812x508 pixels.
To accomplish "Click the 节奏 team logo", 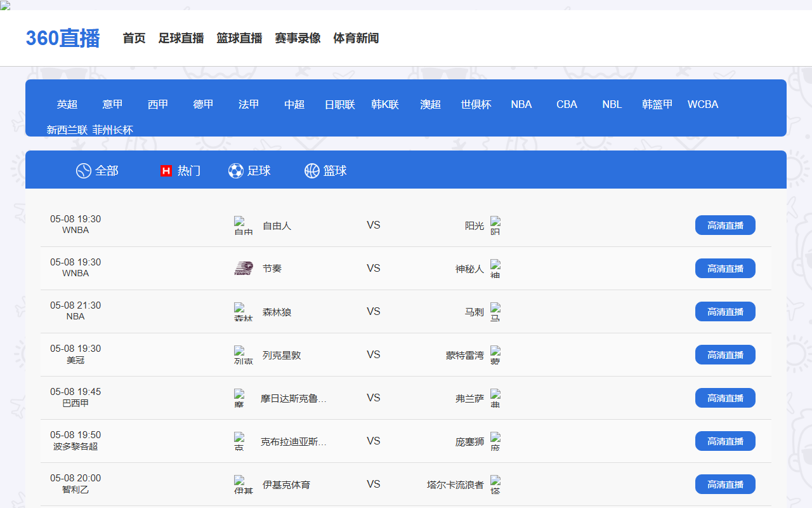I will [244, 269].
